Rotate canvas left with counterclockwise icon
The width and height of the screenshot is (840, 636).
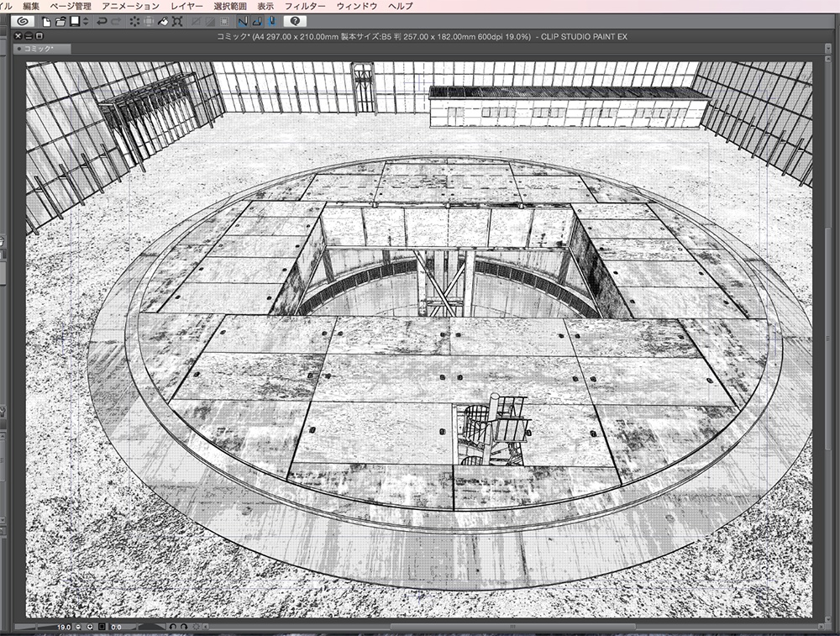(x=173, y=627)
